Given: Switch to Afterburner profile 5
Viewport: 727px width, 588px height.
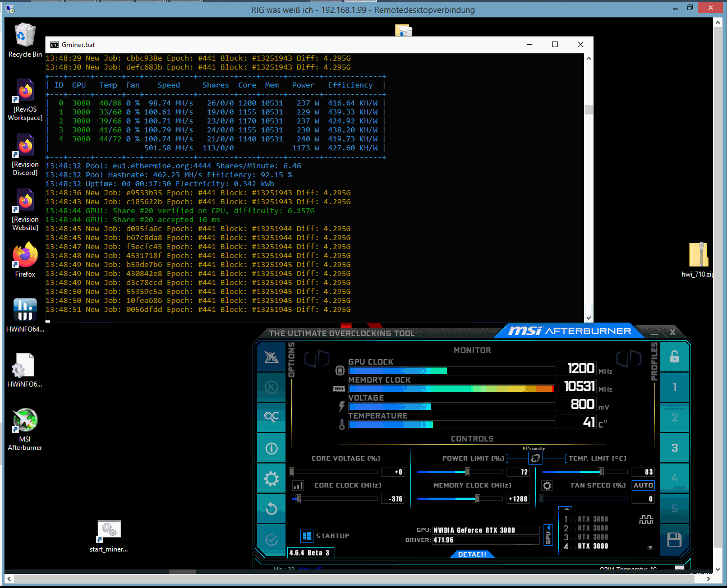Looking at the screenshot, I should pyautogui.click(x=674, y=508).
